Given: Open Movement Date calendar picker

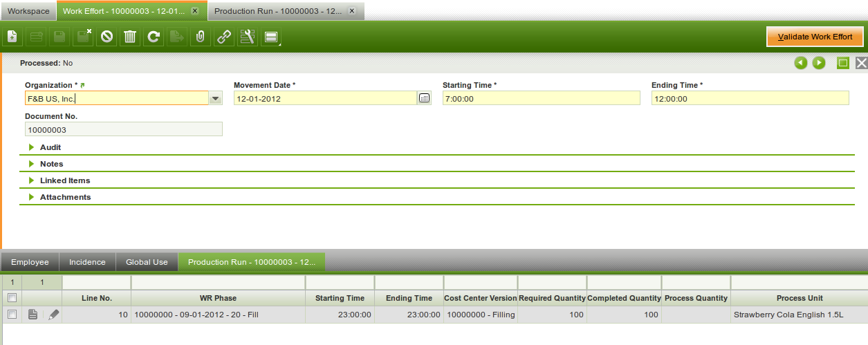Looking at the screenshot, I should tap(425, 98).
